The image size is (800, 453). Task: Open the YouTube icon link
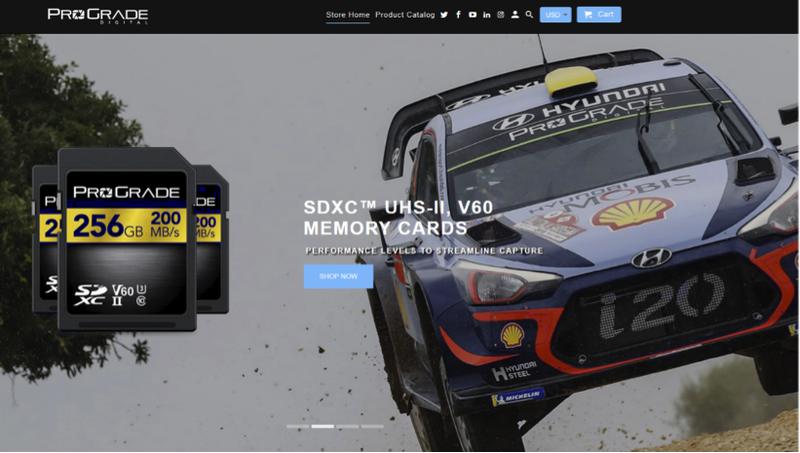coord(472,15)
